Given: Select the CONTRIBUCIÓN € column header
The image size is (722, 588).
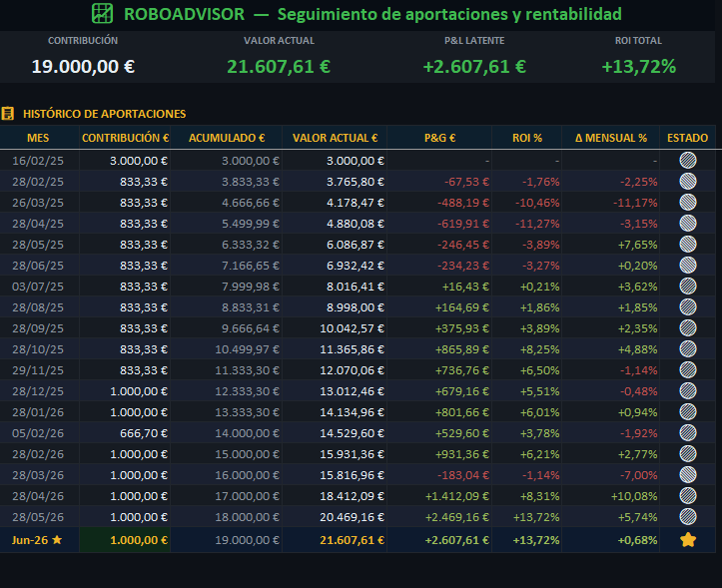Looking at the screenshot, I should (x=125, y=138).
